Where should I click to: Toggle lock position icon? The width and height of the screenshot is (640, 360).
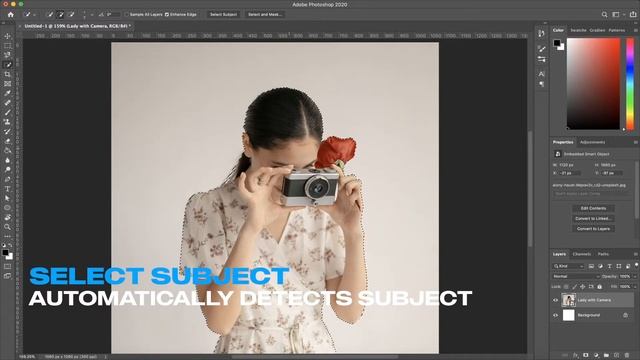(582, 287)
